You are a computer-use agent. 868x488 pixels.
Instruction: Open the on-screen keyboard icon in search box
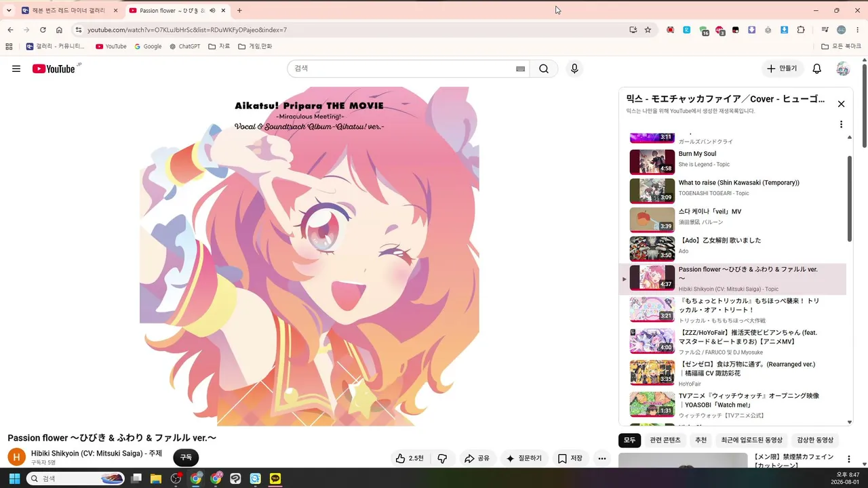pos(521,68)
